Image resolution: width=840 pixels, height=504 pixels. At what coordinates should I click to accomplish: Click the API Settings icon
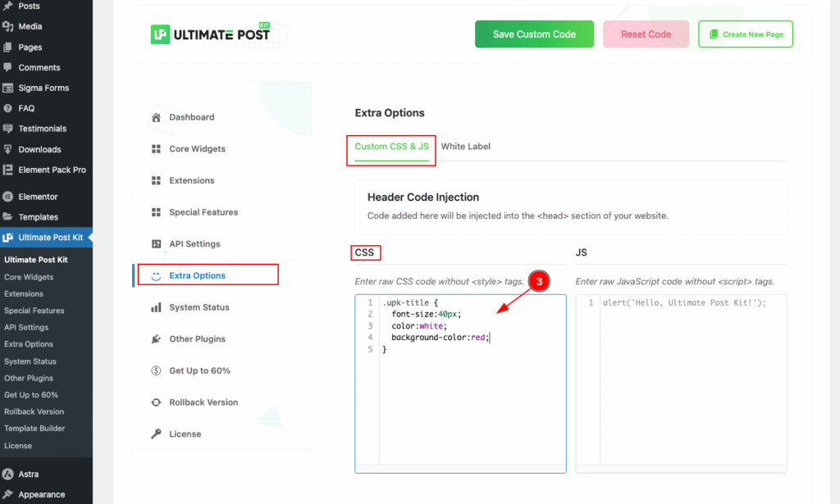(156, 244)
